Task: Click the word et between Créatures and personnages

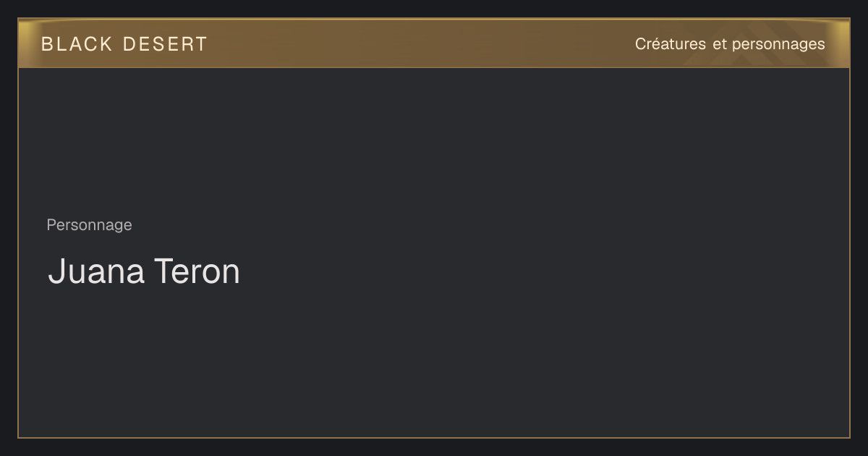Action: click(x=720, y=44)
